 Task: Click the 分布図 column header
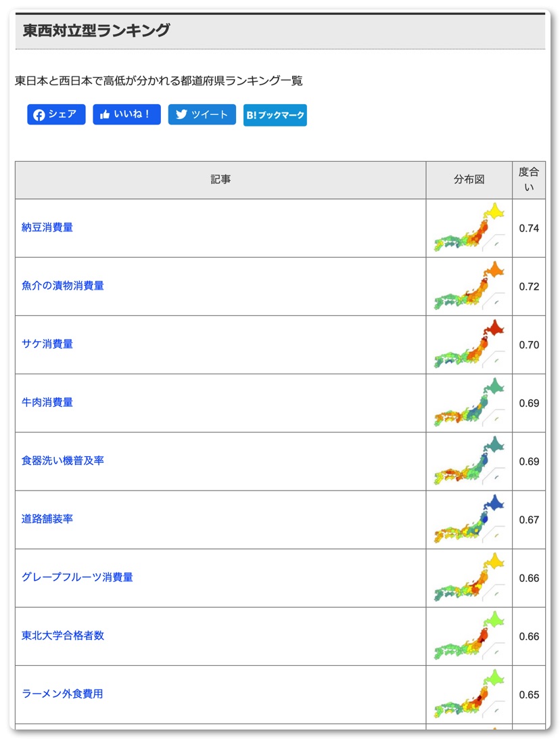click(x=469, y=180)
